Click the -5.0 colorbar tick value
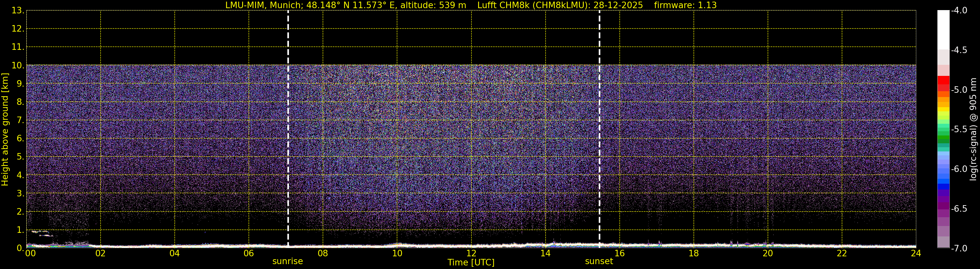The width and height of the screenshot is (980, 269). [959, 90]
